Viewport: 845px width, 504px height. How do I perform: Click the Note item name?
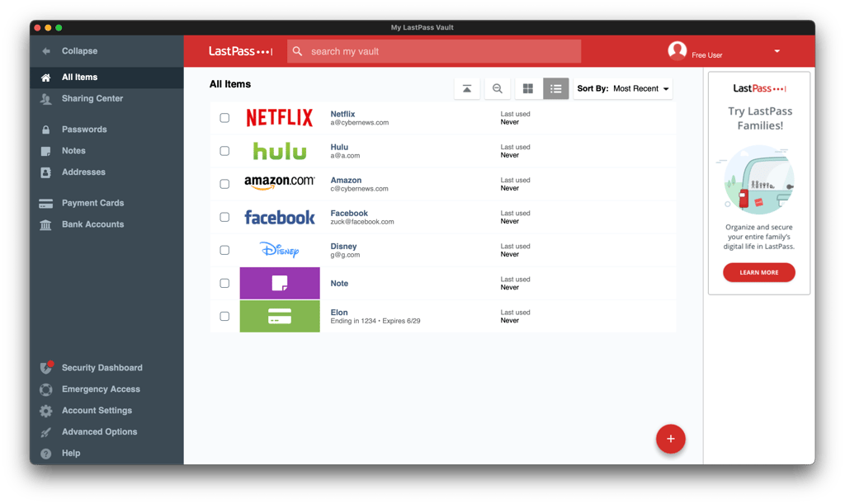point(339,283)
